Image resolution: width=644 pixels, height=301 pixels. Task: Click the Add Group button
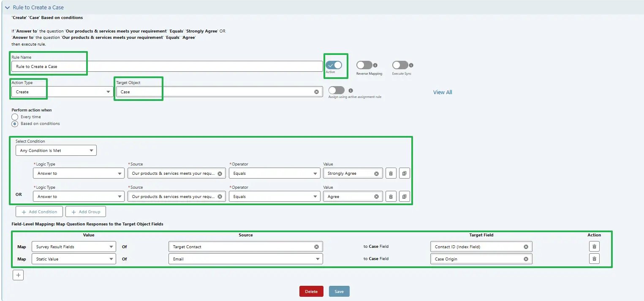coord(86,212)
